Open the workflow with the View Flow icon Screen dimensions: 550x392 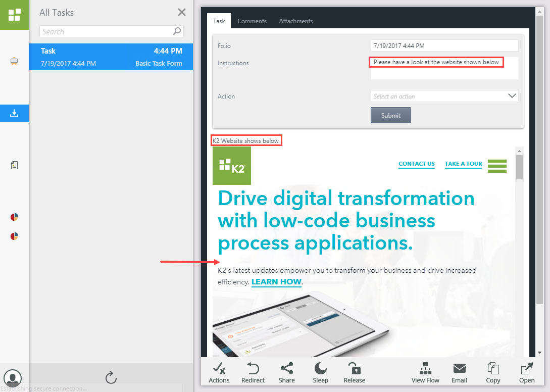tap(425, 372)
